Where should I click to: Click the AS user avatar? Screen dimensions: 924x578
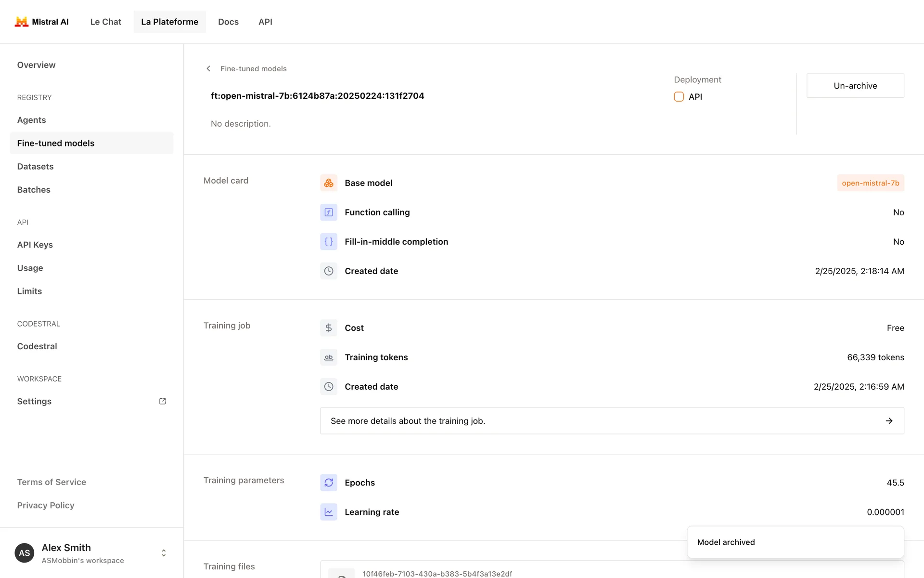click(25, 553)
